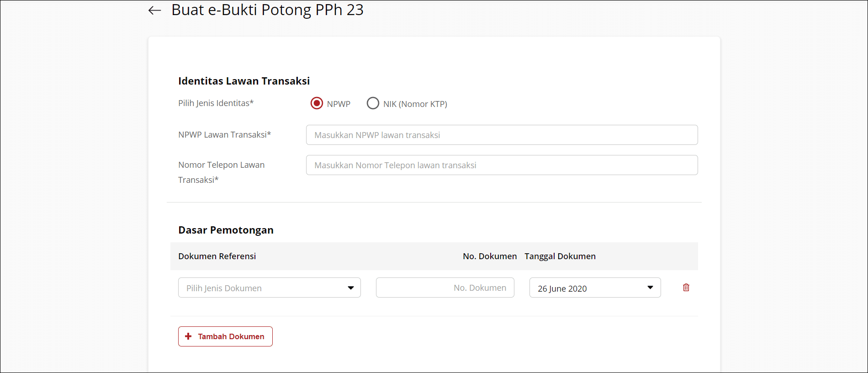Open the Pilih Jenis Dokumen dropdown
Viewport: 868px width, 373px height.
[x=270, y=288]
